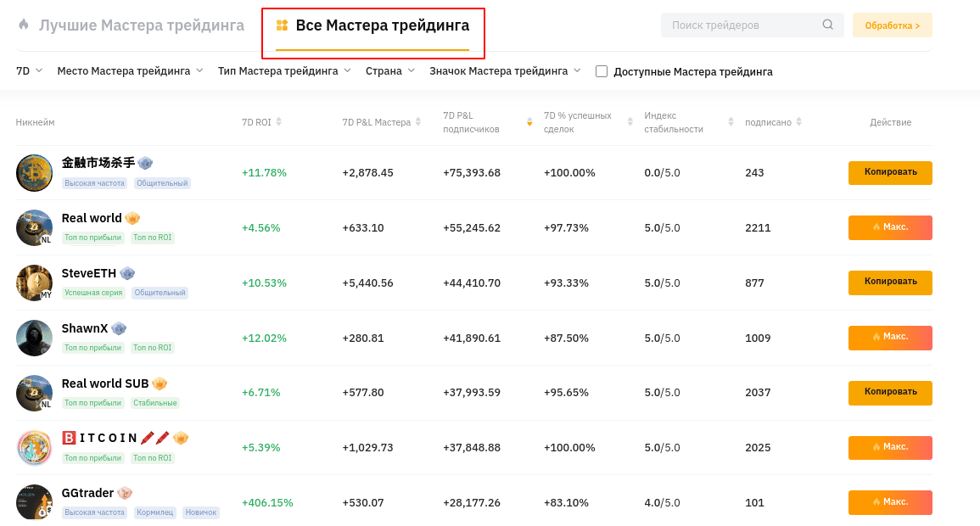The height and width of the screenshot is (526, 980).
Task: Enable Доступные Мастера трейдинга checkbox
Action: pyautogui.click(x=602, y=71)
